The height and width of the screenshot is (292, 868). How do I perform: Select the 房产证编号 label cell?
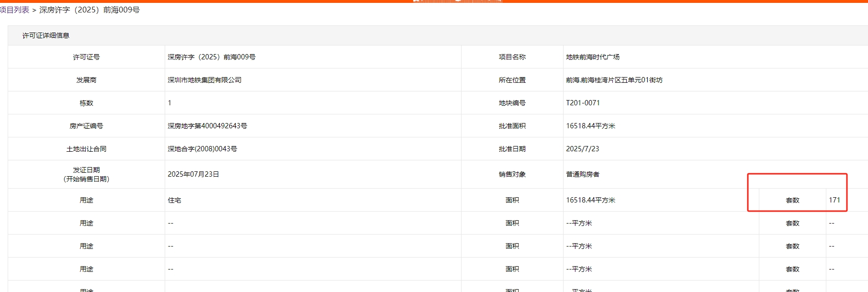pos(86,126)
